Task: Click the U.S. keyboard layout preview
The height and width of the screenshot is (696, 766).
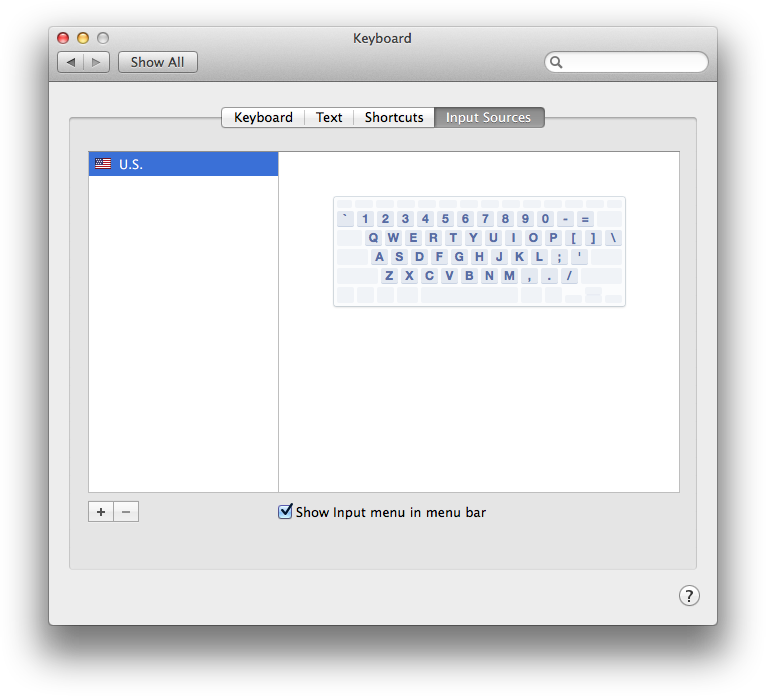Action: coord(479,251)
